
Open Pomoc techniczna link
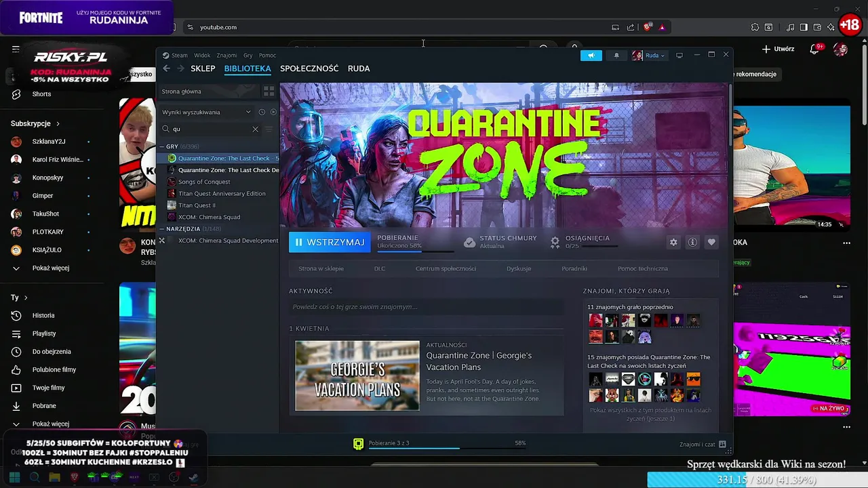(643, 268)
